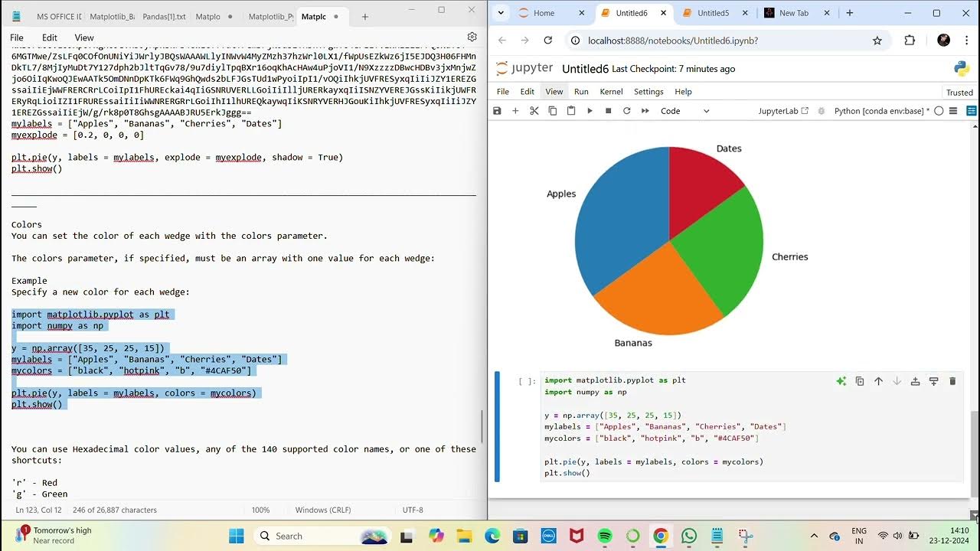
Task: Cut the selected cell with the scissors icon
Action: (534, 111)
